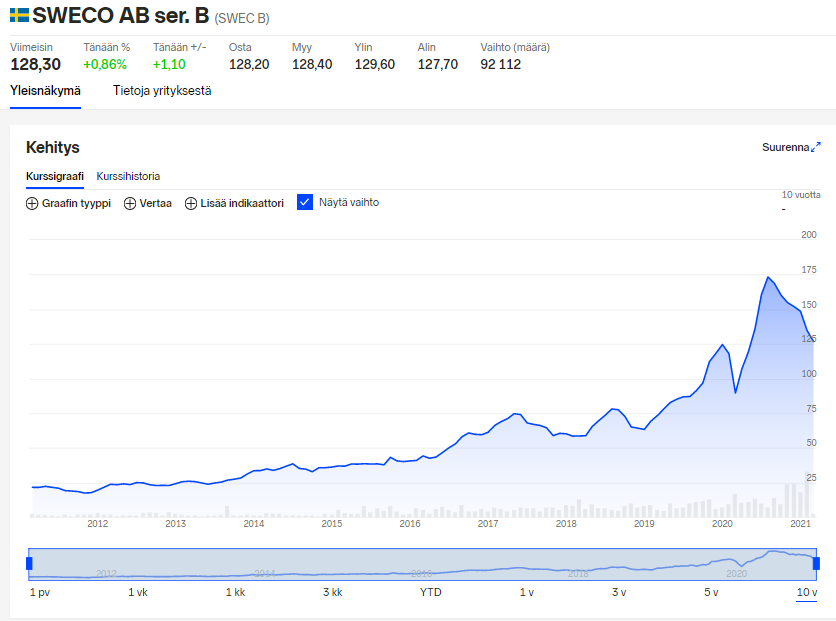
Task: Uncheck the Näytä vaihto checkbox
Action: point(306,202)
